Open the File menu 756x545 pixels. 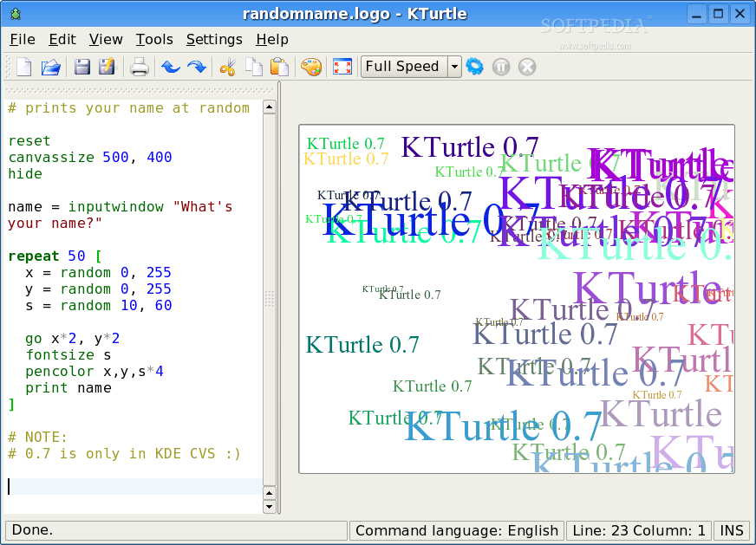click(22, 39)
